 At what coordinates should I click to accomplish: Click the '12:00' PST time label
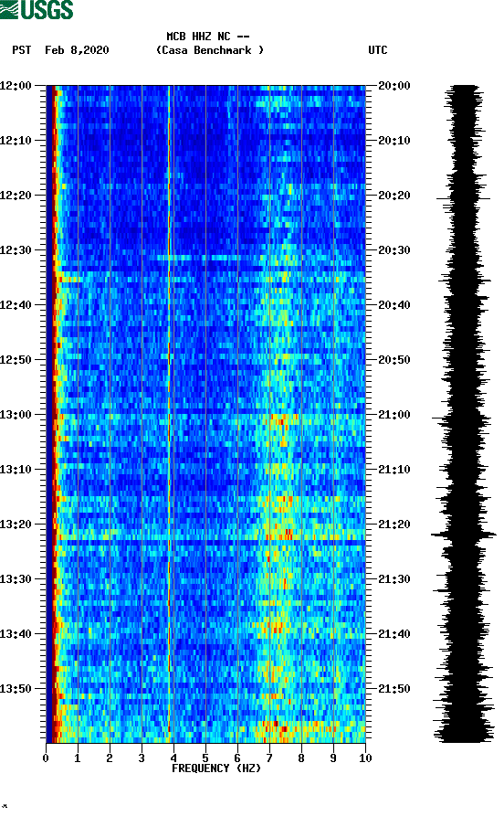(16, 85)
